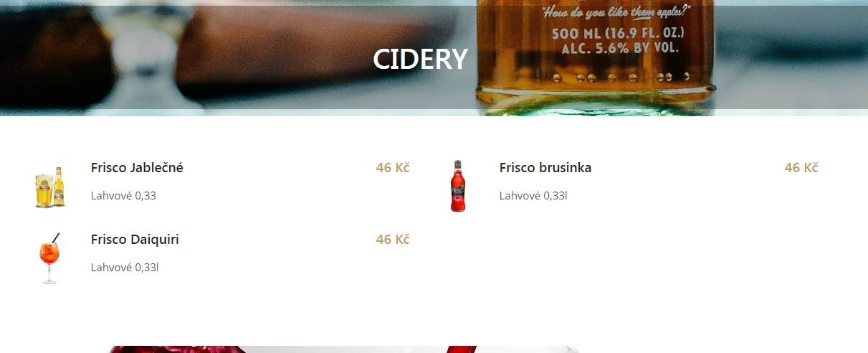
Task: Click the Lahvové 0,33l description under Daiquiri
Action: 125,268
